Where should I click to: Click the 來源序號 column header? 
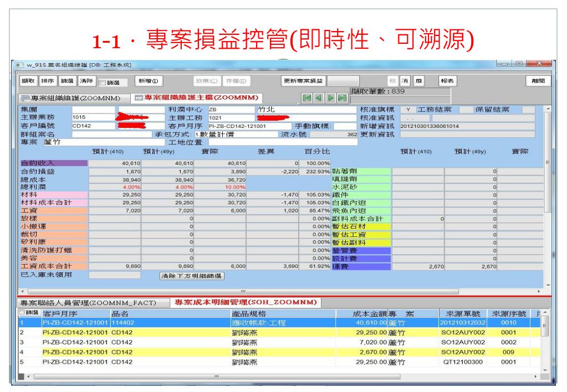click(x=509, y=313)
